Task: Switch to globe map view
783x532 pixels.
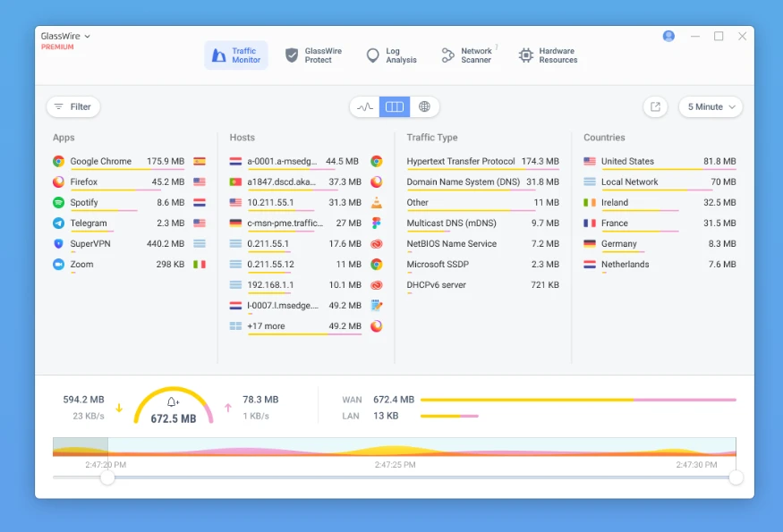Action: [x=424, y=106]
